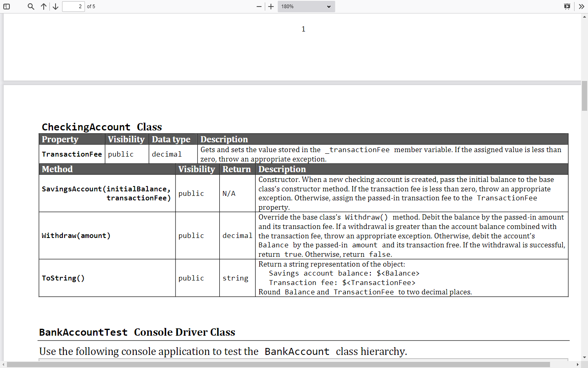Open Find in document search
Screen dimensions: 588x368
pos(31,6)
